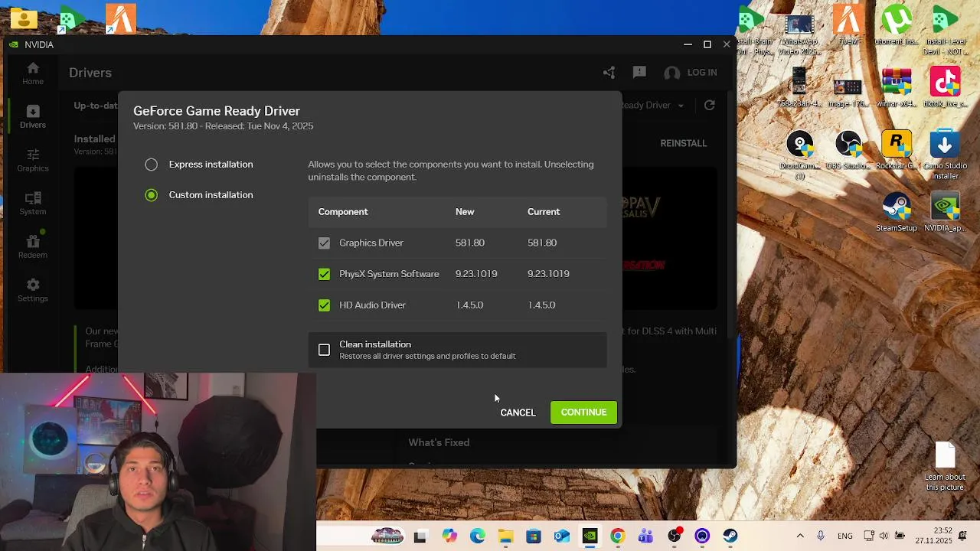This screenshot has width=980, height=551.
Task: Open the notifications feedback icon in header
Action: click(x=639, y=73)
